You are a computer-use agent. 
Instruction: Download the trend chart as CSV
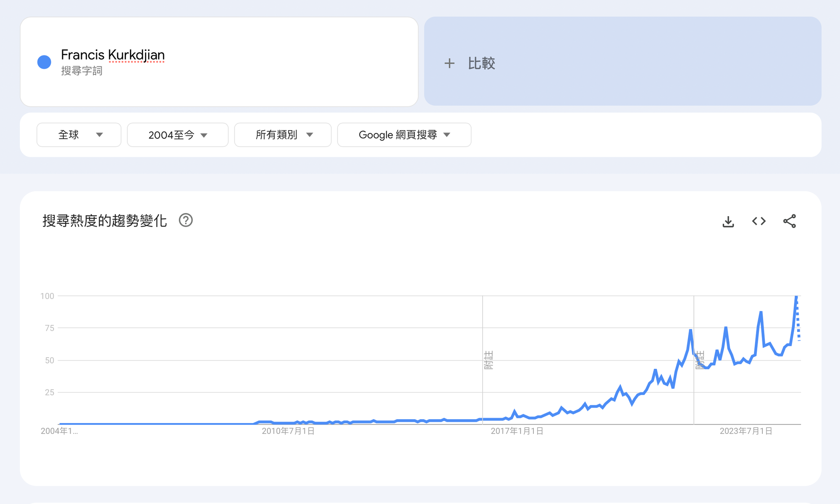(728, 221)
